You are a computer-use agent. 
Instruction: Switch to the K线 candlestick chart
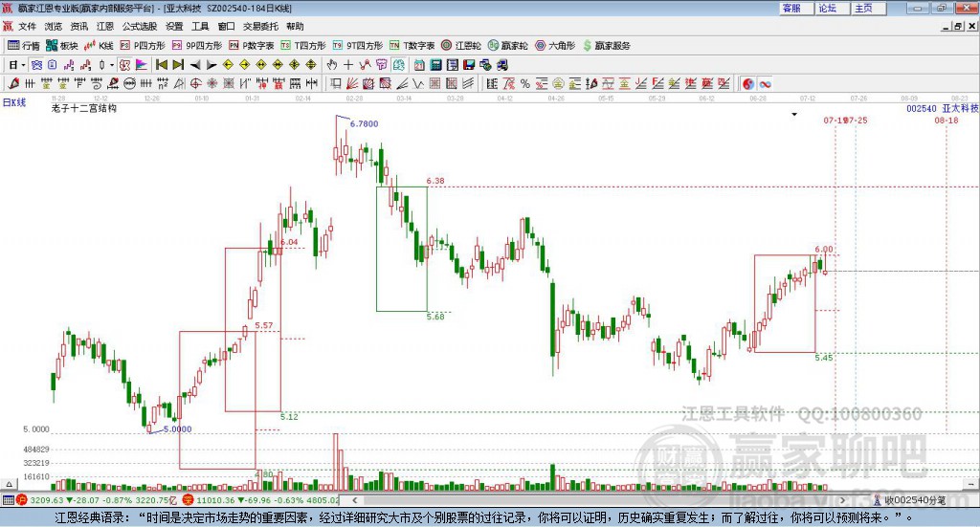coord(100,45)
